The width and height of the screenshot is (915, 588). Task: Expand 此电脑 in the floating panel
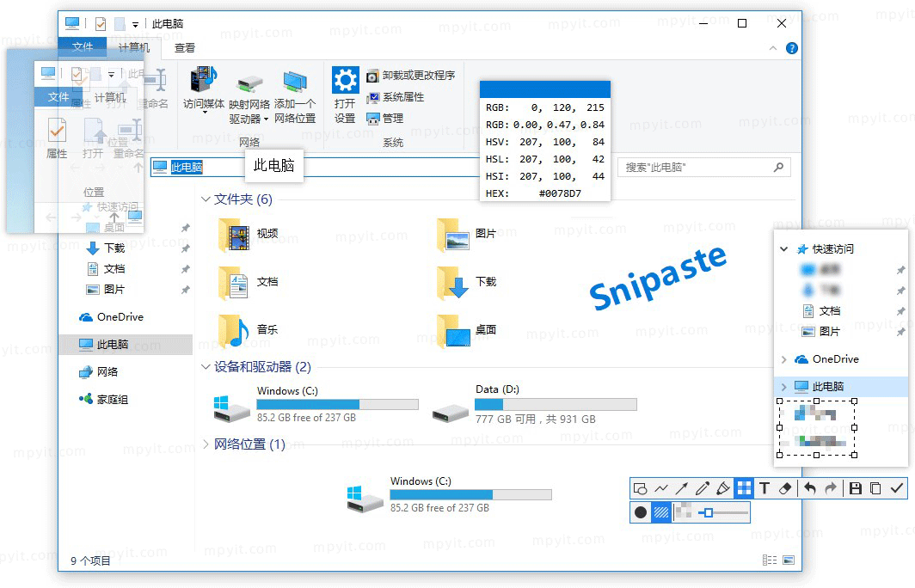point(783,387)
